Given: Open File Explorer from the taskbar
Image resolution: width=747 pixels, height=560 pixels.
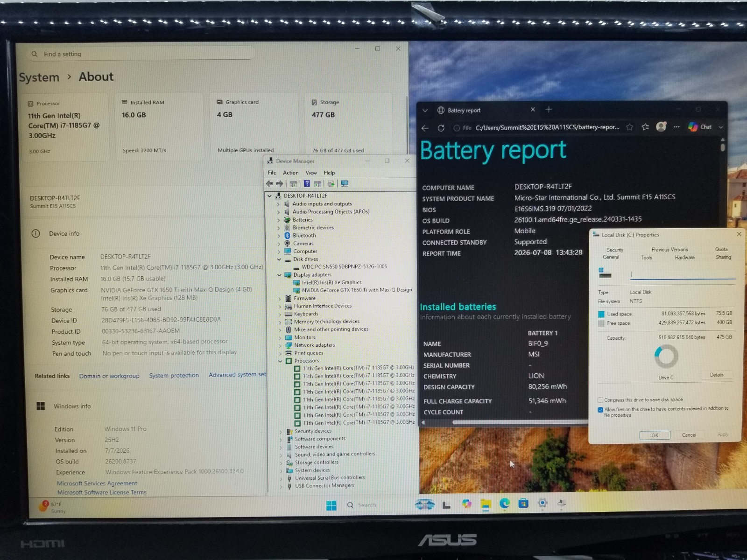Looking at the screenshot, I should (486, 504).
